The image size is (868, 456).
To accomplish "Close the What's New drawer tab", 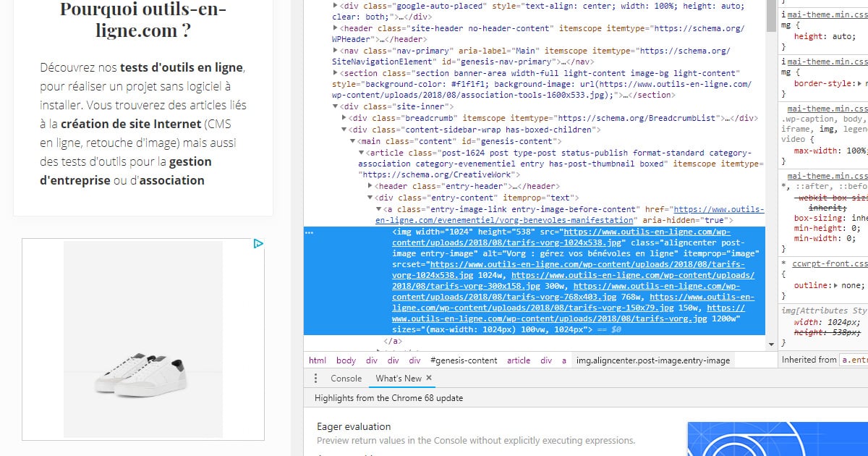I will tap(429, 378).
